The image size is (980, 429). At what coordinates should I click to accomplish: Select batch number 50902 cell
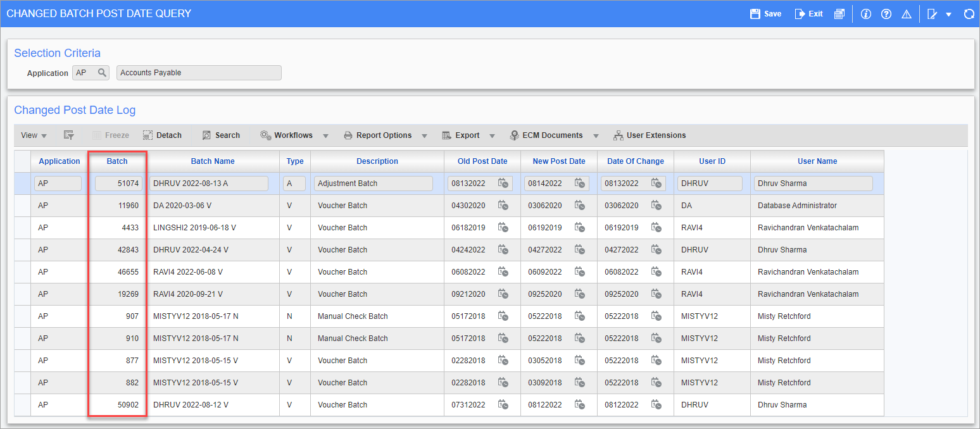tap(117, 405)
